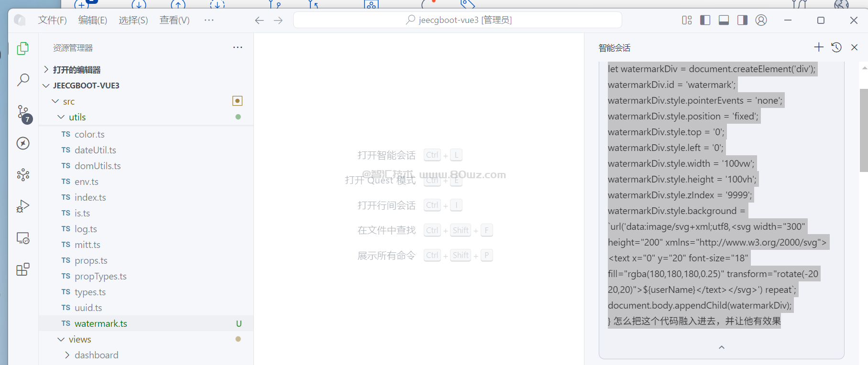Expand the 打开的编辑器 section

coord(146,70)
